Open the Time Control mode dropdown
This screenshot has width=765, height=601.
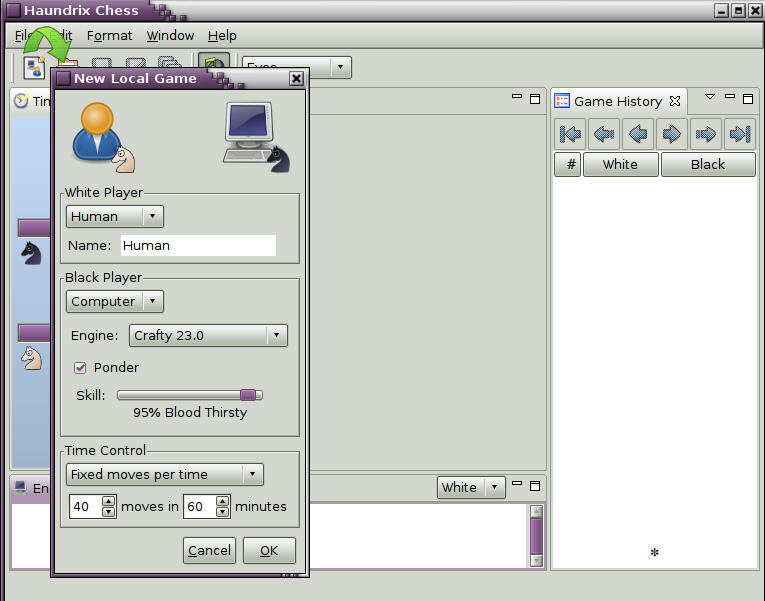tap(165, 474)
